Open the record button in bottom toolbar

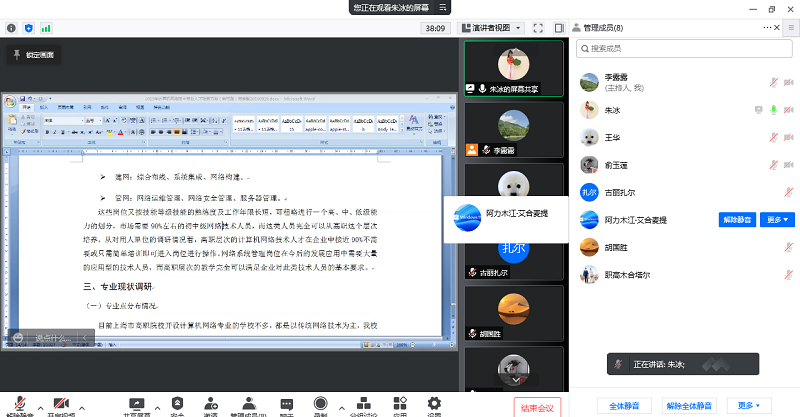[x=320, y=404]
